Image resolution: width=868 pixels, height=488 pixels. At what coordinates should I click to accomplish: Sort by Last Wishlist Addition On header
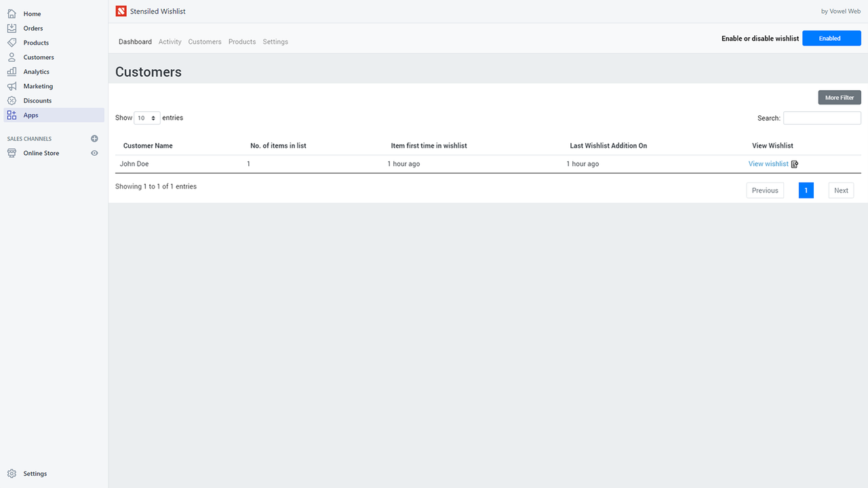[608, 146]
